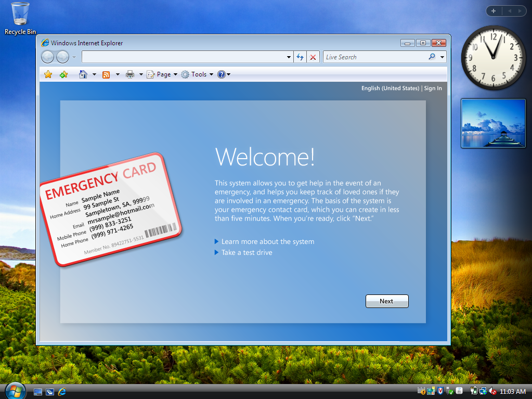
Task: Click Show Desktop in Quick Launch
Action: 37,392
